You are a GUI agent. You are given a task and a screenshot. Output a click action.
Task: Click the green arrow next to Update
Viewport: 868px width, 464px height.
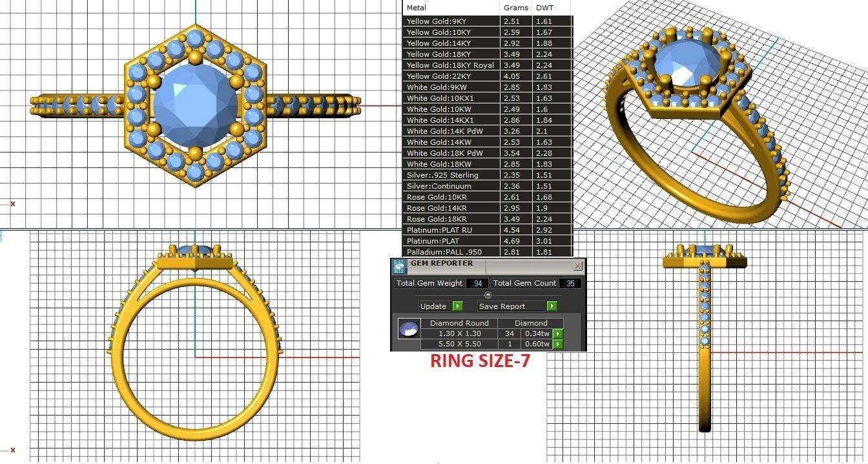click(x=457, y=306)
